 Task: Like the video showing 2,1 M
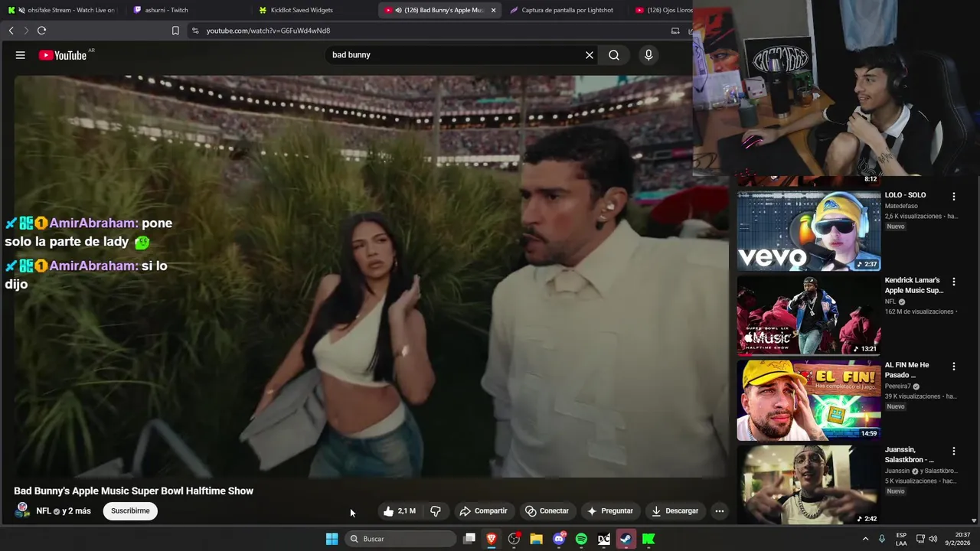point(400,510)
